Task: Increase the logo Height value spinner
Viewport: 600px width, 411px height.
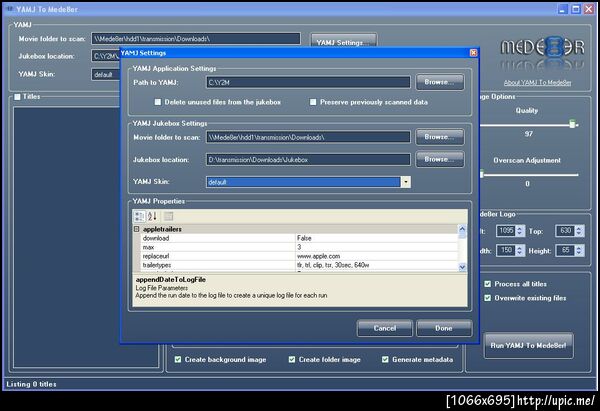Action: pyautogui.click(x=579, y=248)
